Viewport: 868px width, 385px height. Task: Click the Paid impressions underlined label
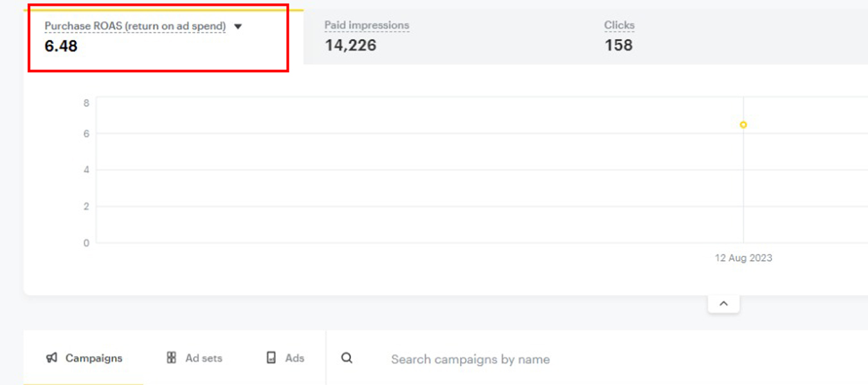(366, 26)
